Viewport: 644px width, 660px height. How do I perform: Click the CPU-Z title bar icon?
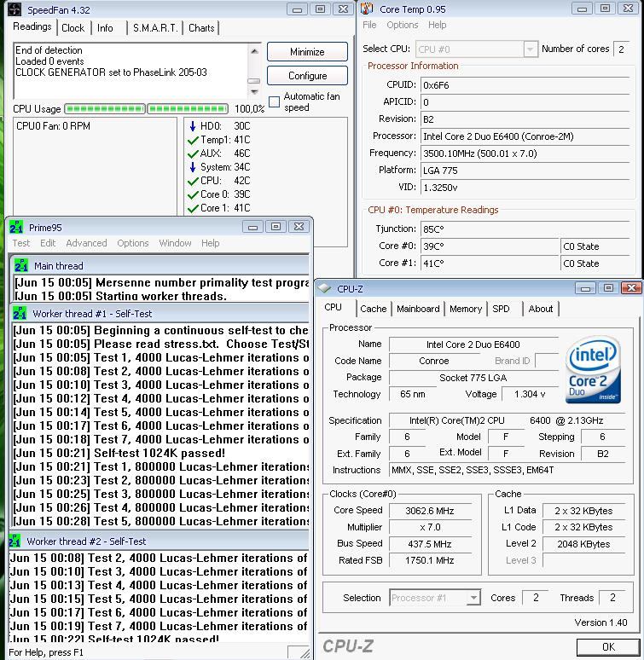324,289
